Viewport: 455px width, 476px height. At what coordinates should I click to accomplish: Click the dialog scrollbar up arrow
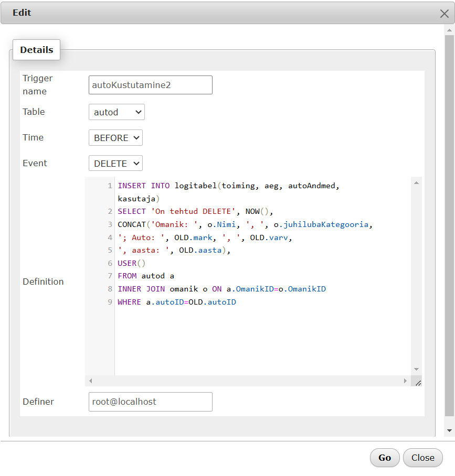pyautogui.click(x=449, y=30)
